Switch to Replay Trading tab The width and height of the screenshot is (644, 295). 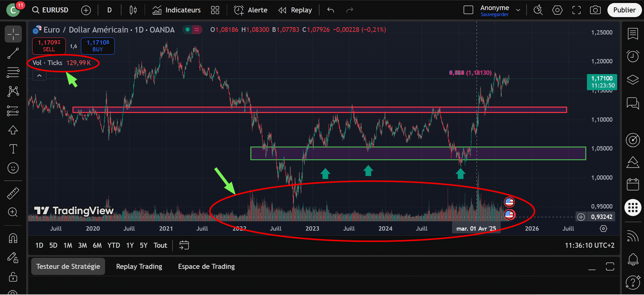click(139, 267)
